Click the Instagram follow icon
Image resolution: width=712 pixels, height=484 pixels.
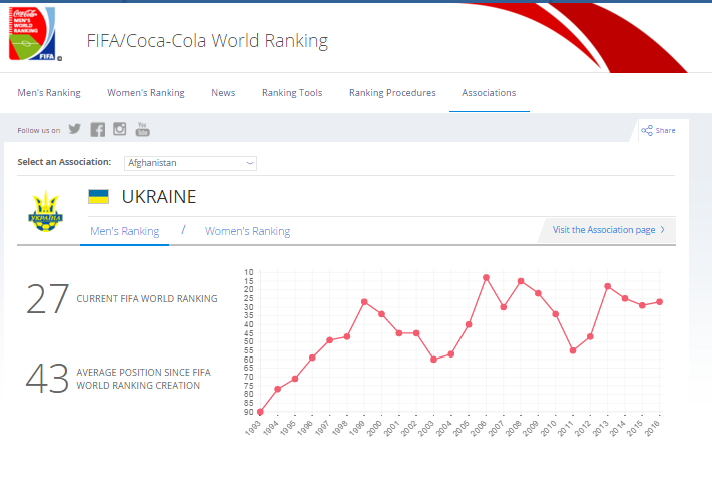(x=120, y=129)
